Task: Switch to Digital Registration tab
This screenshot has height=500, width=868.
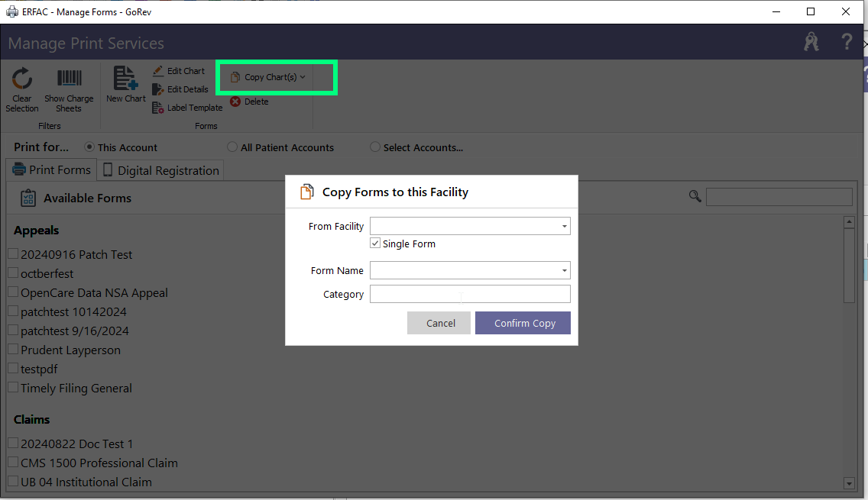Action: click(161, 170)
